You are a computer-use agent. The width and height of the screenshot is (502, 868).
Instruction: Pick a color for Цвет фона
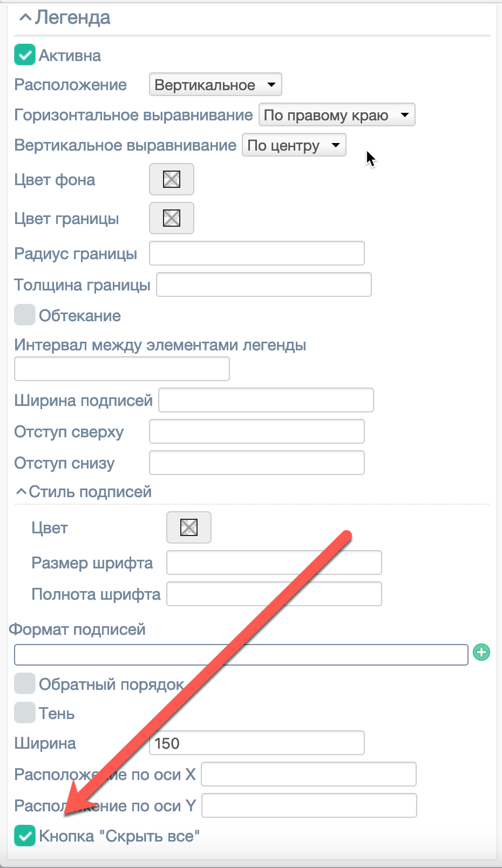tap(172, 179)
